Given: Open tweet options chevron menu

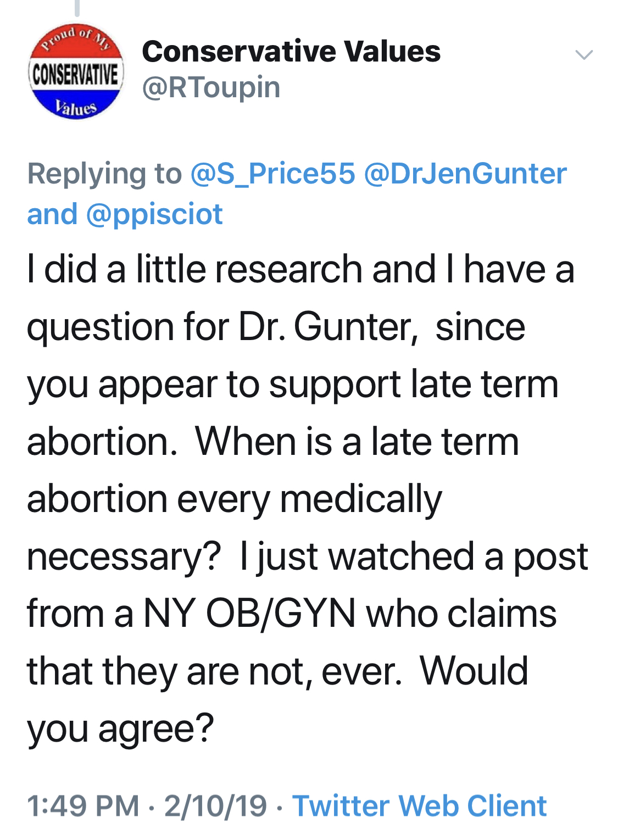Looking at the screenshot, I should (583, 54).
